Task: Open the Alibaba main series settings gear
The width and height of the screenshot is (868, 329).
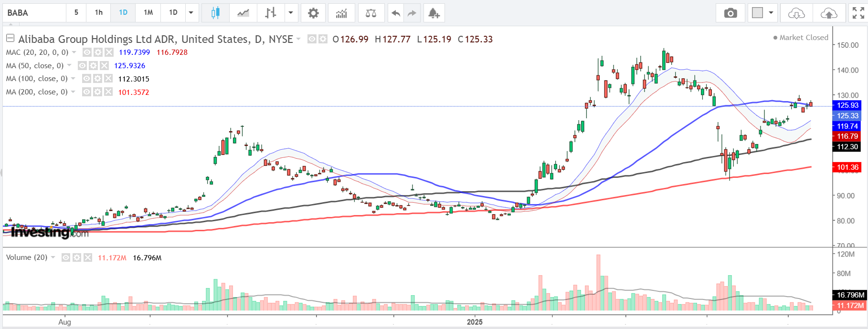Action: point(323,39)
